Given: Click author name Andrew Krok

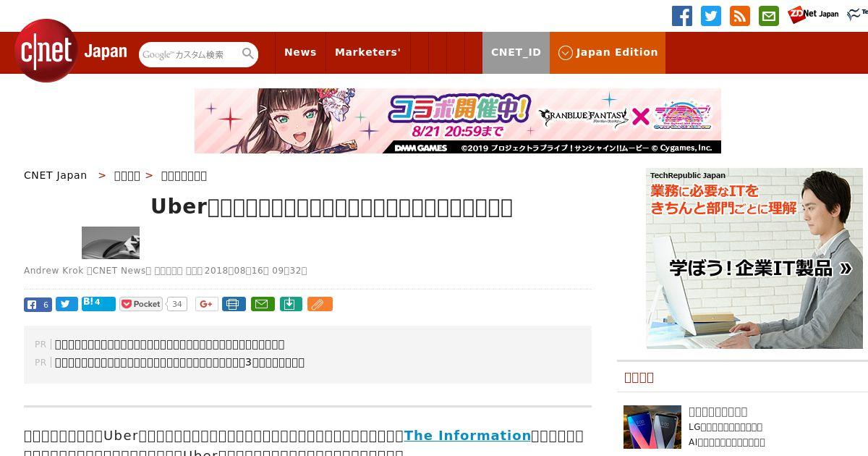Looking at the screenshot, I should pyautogui.click(x=54, y=271).
